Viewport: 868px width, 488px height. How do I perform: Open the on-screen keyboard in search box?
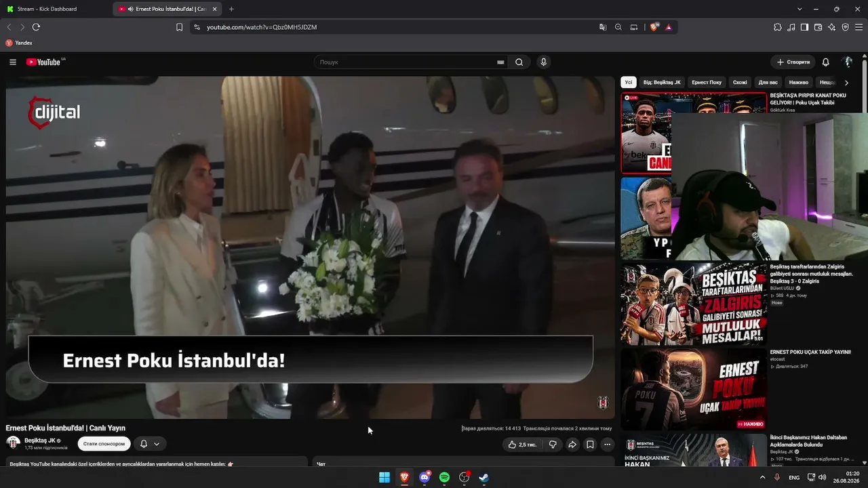(x=500, y=62)
